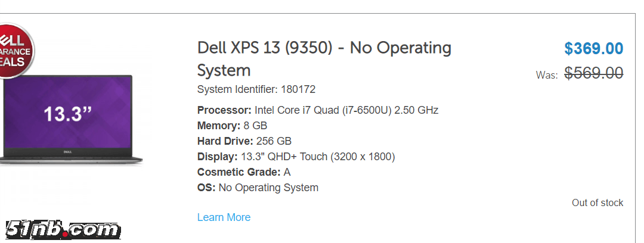Click the Out of stock status text

point(597,202)
